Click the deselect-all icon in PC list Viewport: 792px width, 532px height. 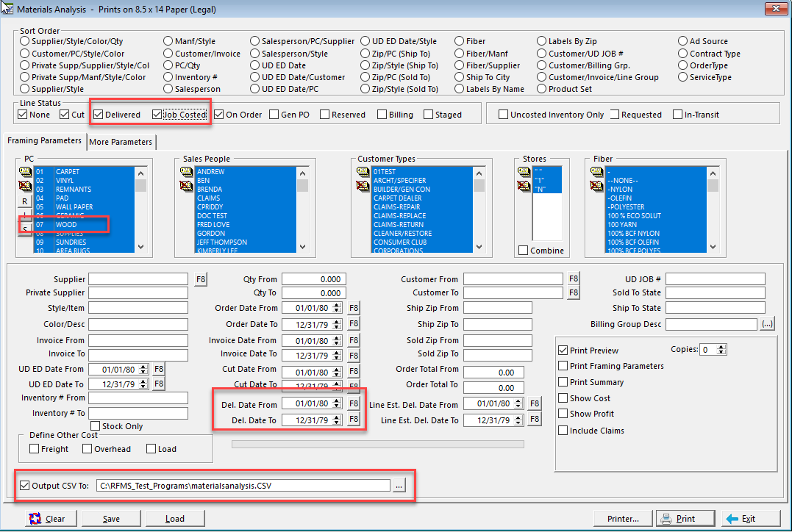point(24,186)
